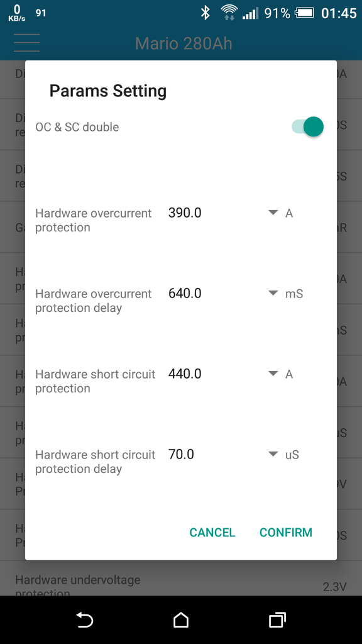
Task: Open the recent apps icon
Action: 277,619
